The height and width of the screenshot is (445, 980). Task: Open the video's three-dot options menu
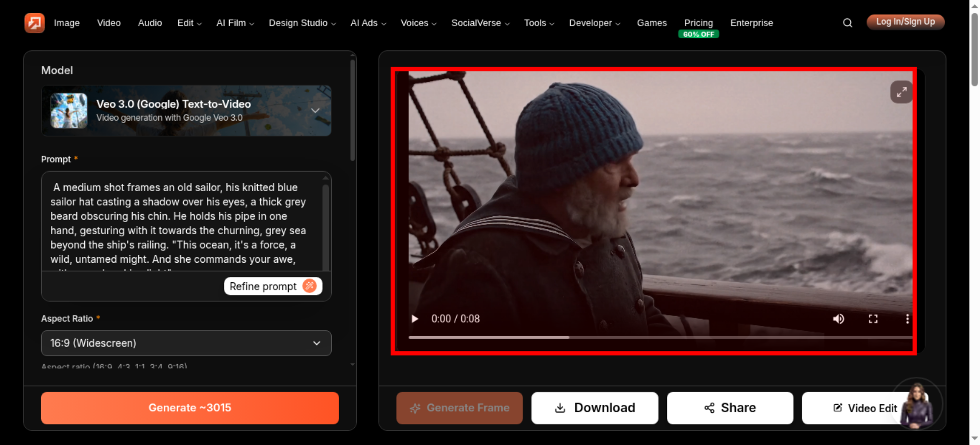[x=907, y=319]
